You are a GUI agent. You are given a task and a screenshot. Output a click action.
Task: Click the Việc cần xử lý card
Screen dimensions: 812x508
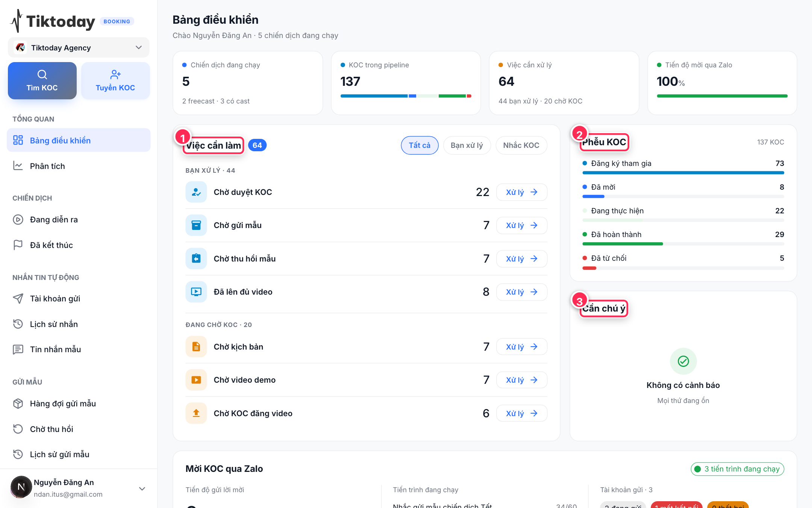coord(564,83)
